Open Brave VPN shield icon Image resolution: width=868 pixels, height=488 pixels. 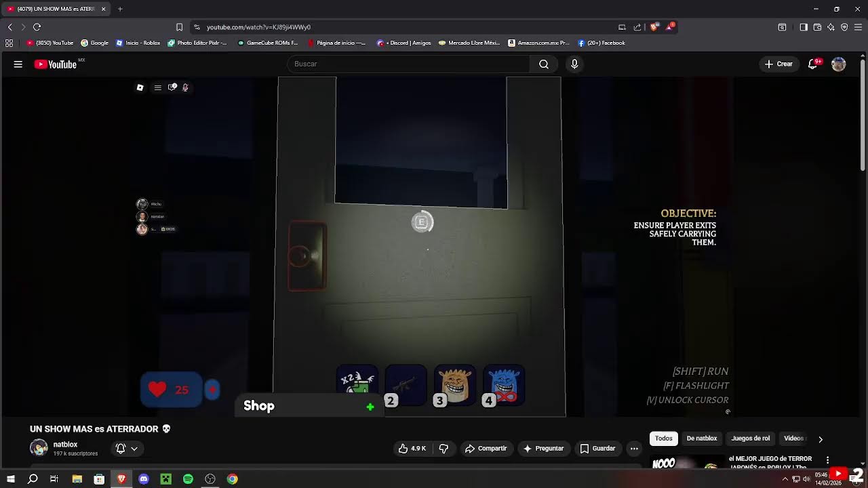tap(844, 27)
